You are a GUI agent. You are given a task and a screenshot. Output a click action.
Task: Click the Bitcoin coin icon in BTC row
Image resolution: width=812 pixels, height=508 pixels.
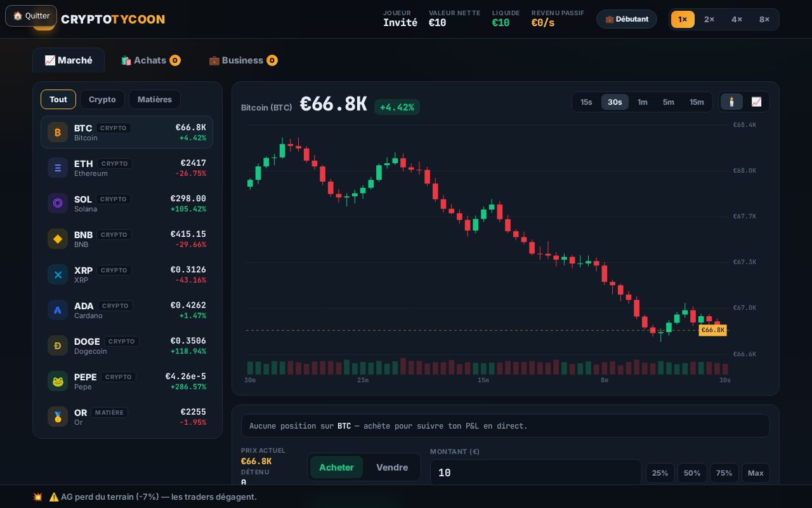tap(58, 132)
